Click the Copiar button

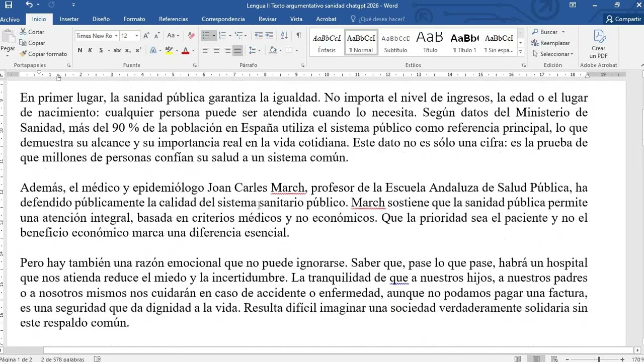[x=32, y=43]
